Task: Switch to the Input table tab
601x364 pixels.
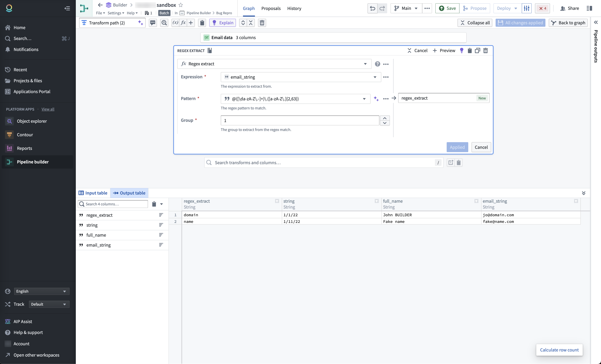Action: (93, 193)
